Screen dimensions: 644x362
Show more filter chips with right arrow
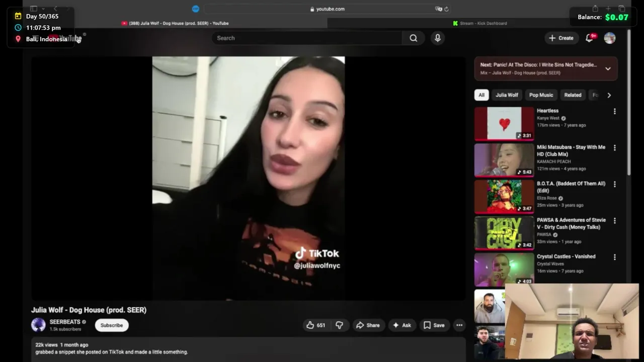(x=609, y=95)
